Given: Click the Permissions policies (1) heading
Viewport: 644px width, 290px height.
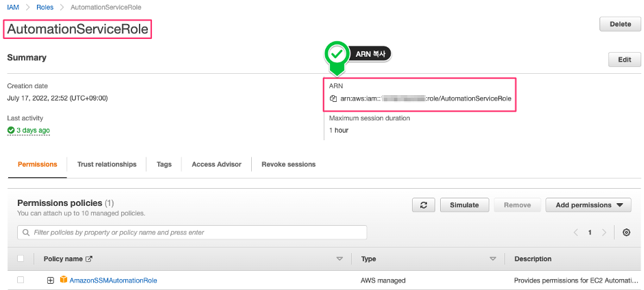Looking at the screenshot, I should pyautogui.click(x=66, y=203).
